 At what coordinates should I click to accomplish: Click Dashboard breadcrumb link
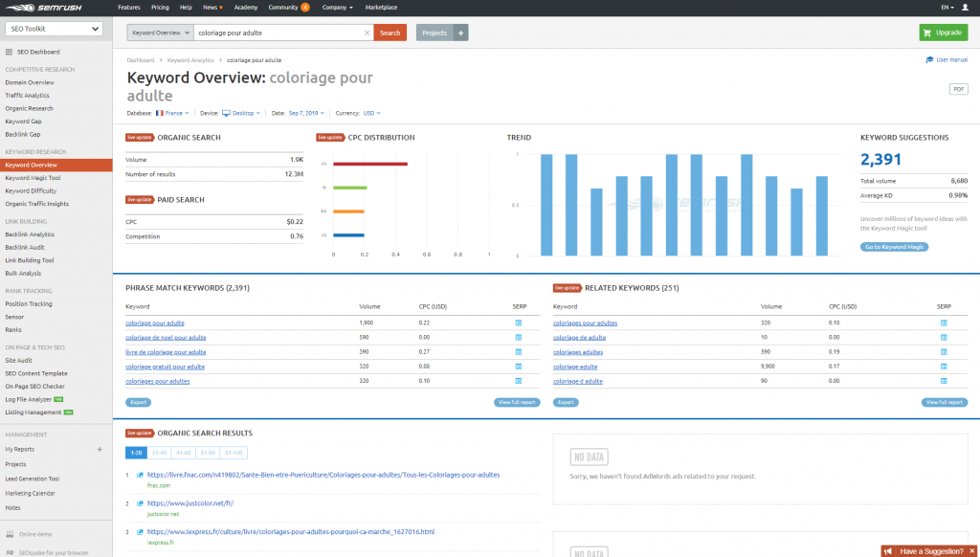[x=141, y=60]
